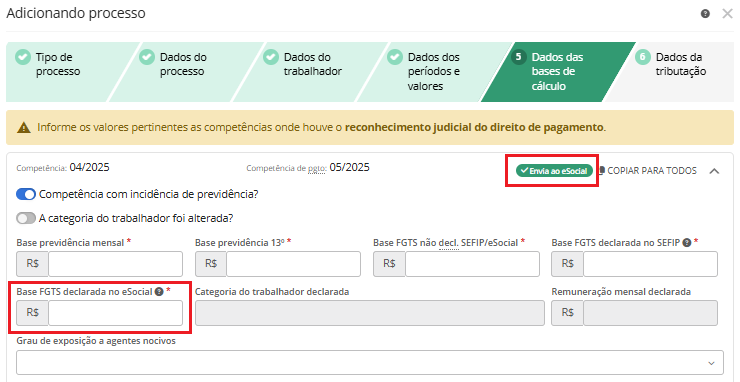The width and height of the screenshot is (740, 382).
Task: Click step number 6 circle icon
Action: 643,57
